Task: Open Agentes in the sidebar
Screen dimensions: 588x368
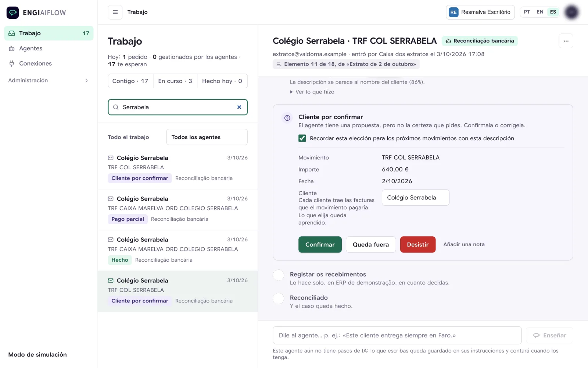Action: [x=49, y=48]
